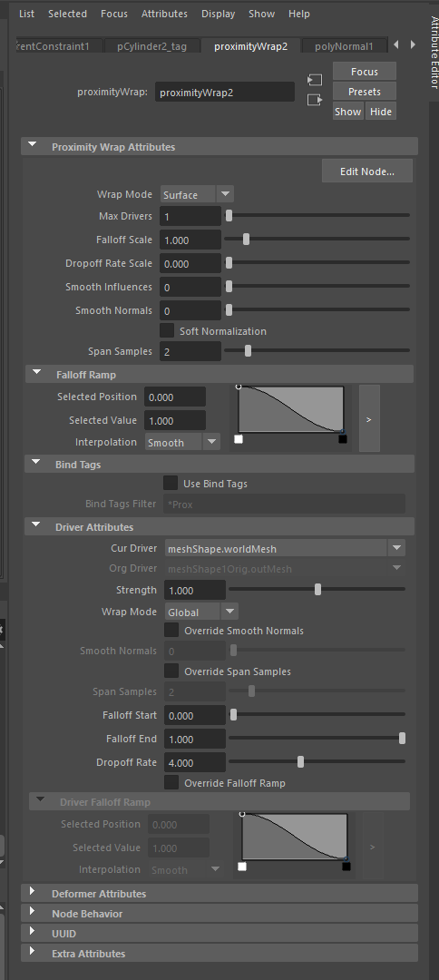Click the proximityWrap name input field

click(225, 92)
